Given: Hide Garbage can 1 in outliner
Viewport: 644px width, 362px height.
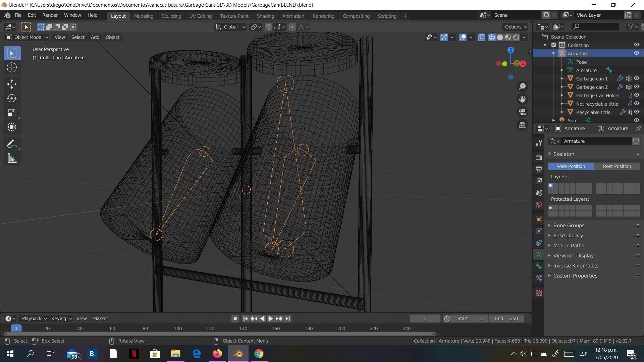Looking at the screenshot, I should (636, 78).
